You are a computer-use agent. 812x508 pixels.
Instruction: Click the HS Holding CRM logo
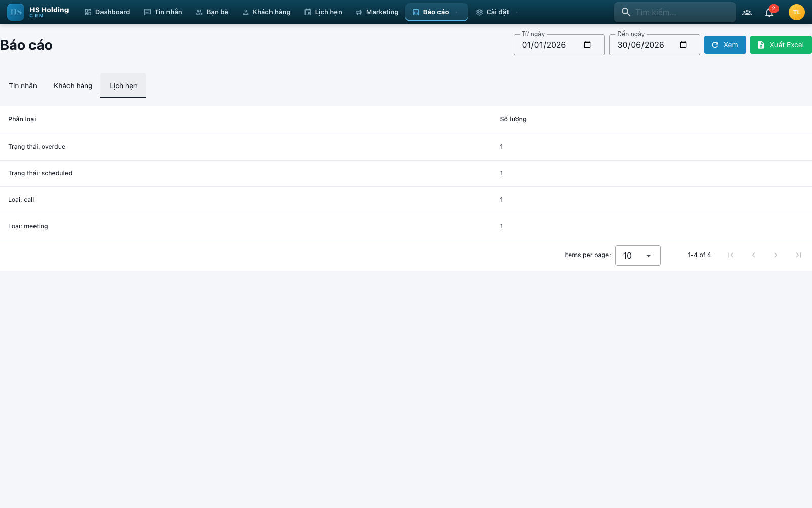click(39, 12)
